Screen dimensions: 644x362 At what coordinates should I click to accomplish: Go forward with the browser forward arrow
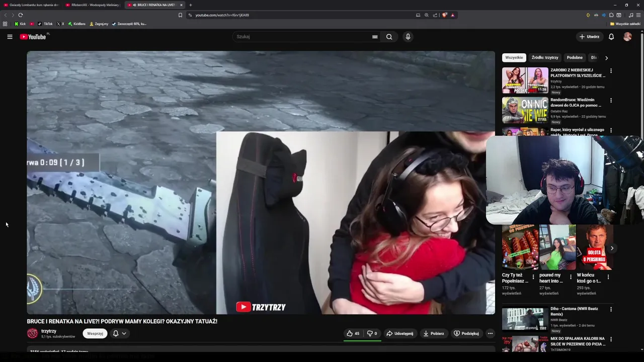coord(13,15)
